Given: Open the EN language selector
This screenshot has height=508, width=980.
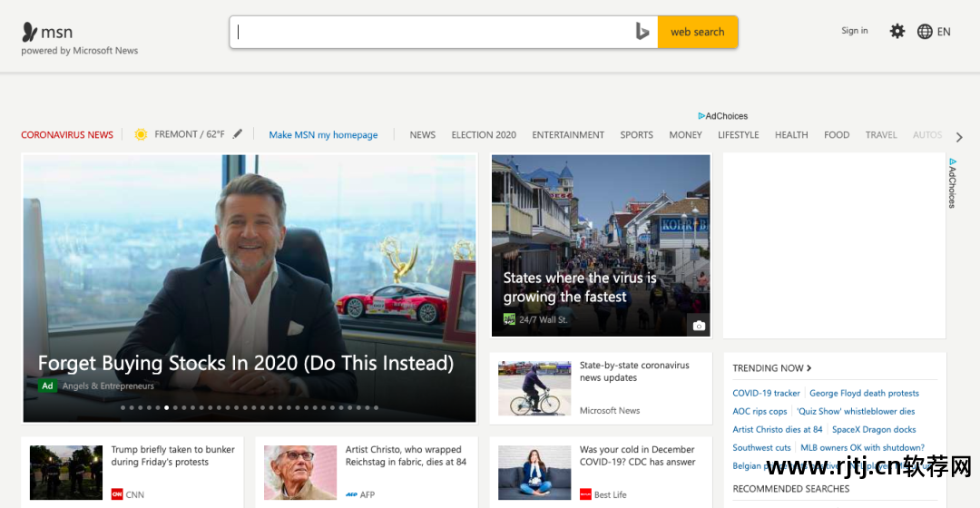Looking at the screenshot, I should [944, 32].
